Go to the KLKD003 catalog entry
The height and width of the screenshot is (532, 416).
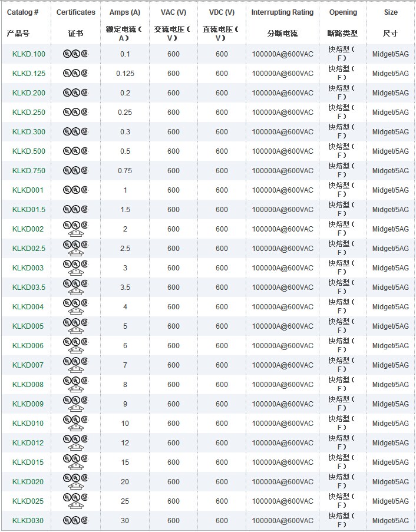(x=28, y=268)
